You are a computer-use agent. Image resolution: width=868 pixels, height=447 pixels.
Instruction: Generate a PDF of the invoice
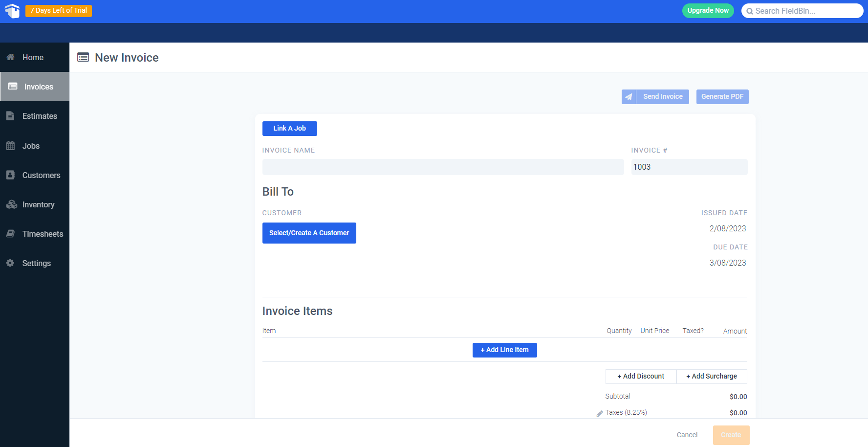722,97
